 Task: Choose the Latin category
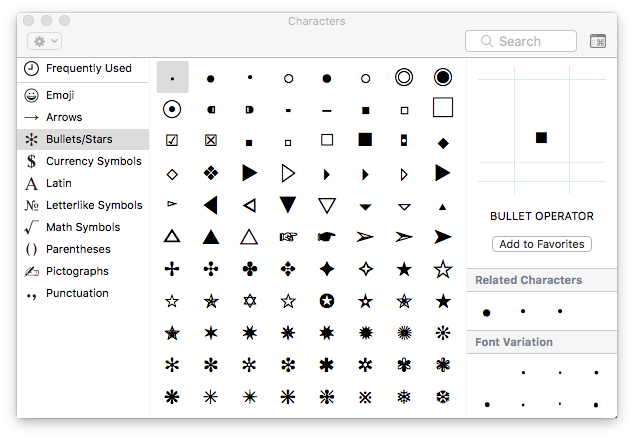[x=83, y=183]
